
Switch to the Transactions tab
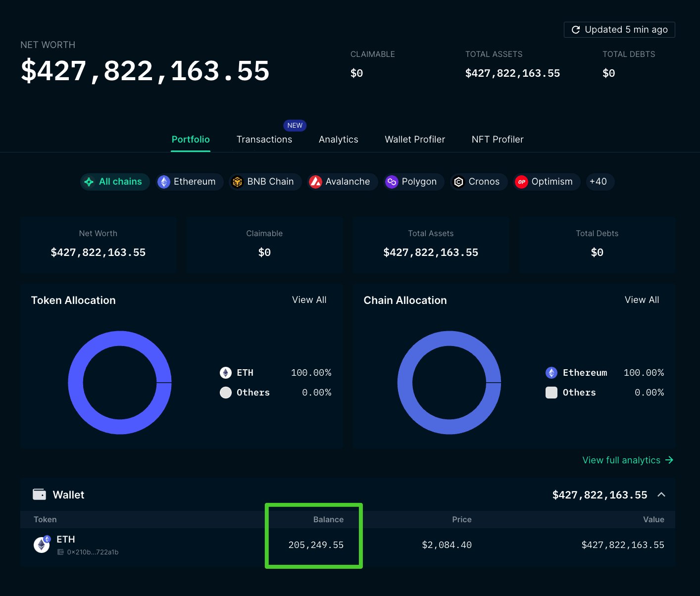tap(264, 140)
